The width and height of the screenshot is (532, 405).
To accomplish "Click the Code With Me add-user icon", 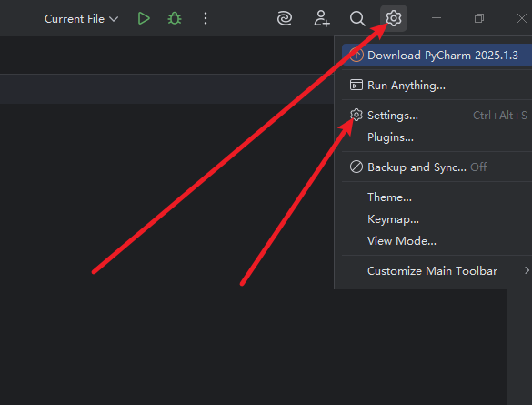I will click(321, 18).
